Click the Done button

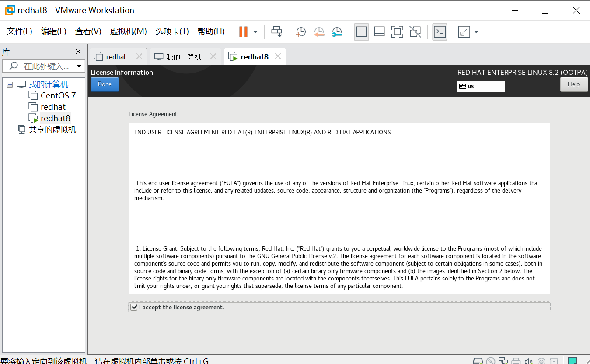click(105, 84)
